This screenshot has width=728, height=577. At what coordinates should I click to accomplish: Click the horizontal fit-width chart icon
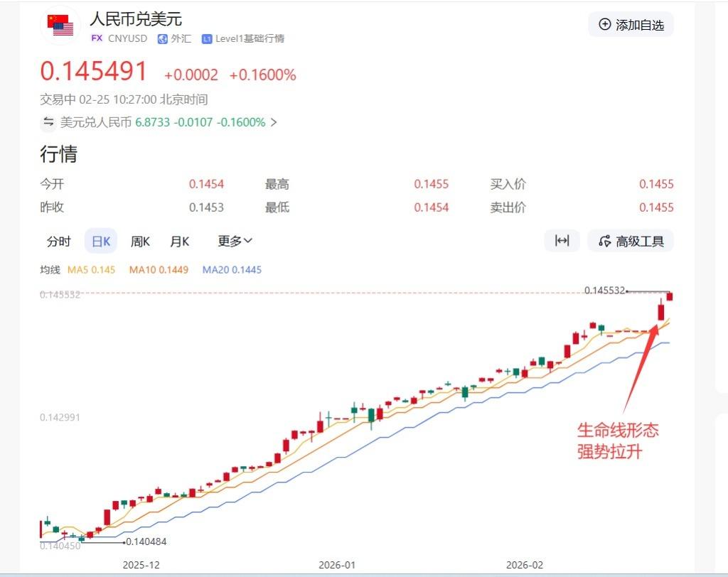562,241
